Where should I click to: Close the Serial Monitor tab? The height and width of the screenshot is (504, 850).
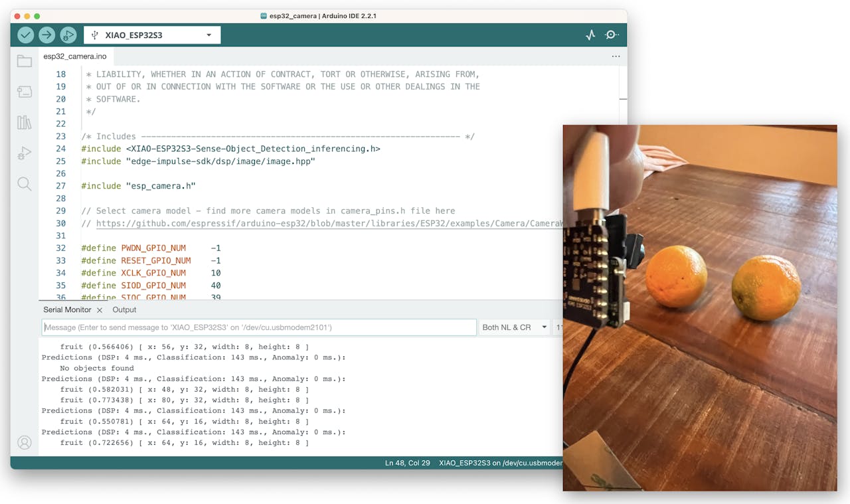point(100,310)
